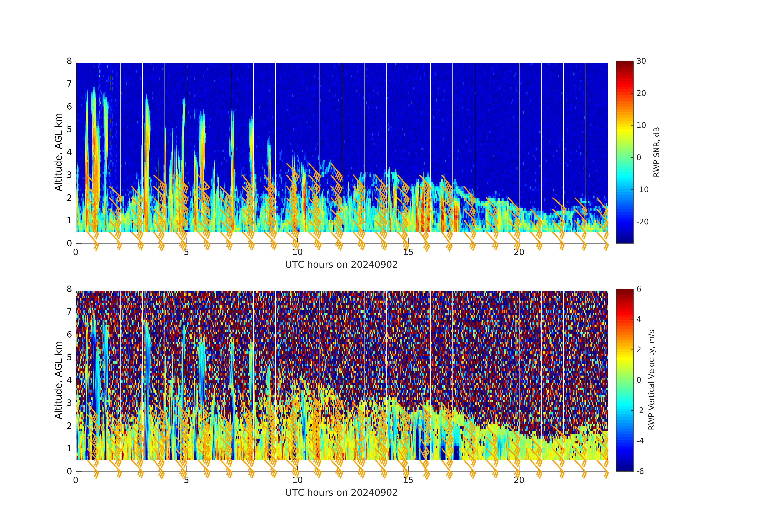This screenshot has height=532, width=775.
Task: Click the 0 label on SNR colorbar
Action: coord(639,157)
